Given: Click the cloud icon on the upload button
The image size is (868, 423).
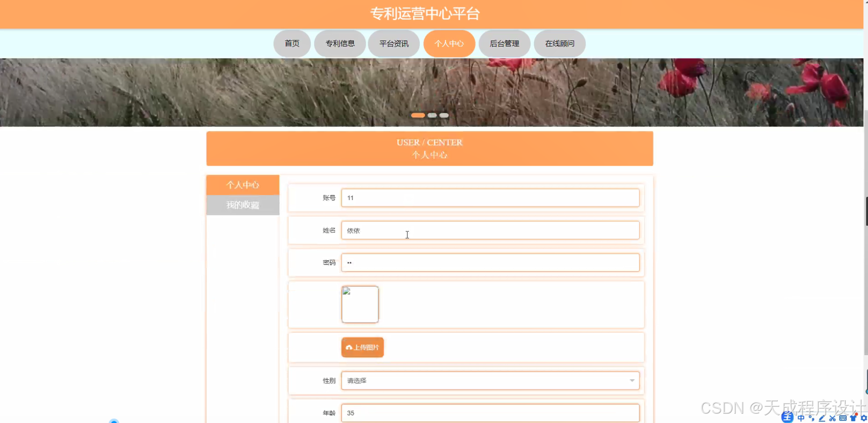Looking at the screenshot, I should [349, 347].
